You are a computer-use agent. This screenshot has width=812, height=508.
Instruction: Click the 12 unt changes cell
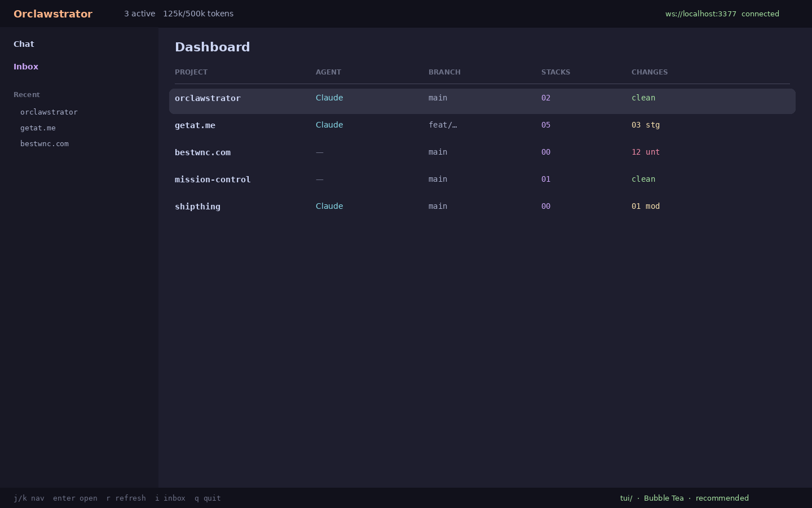[x=646, y=152]
